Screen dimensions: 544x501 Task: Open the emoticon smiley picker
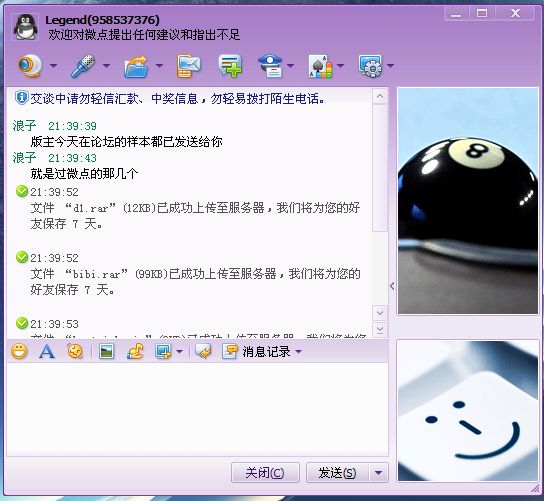pyautogui.click(x=19, y=351)
